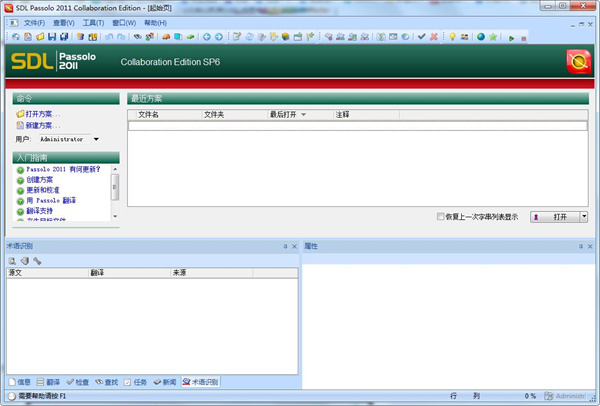This screenshot has width=600, height=406.
Task: Click the black checkmark validate icon
Action: pyautogui.click(x=422, y=37)
